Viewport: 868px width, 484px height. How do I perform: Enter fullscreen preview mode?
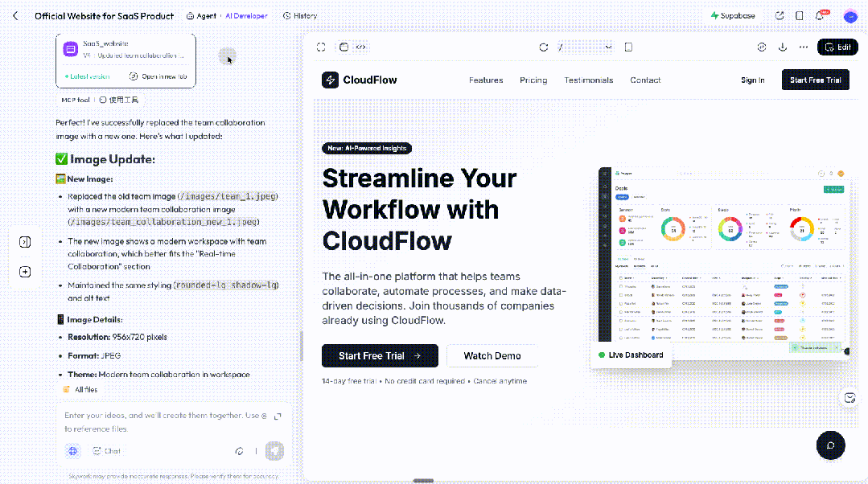tap(321, 47)
